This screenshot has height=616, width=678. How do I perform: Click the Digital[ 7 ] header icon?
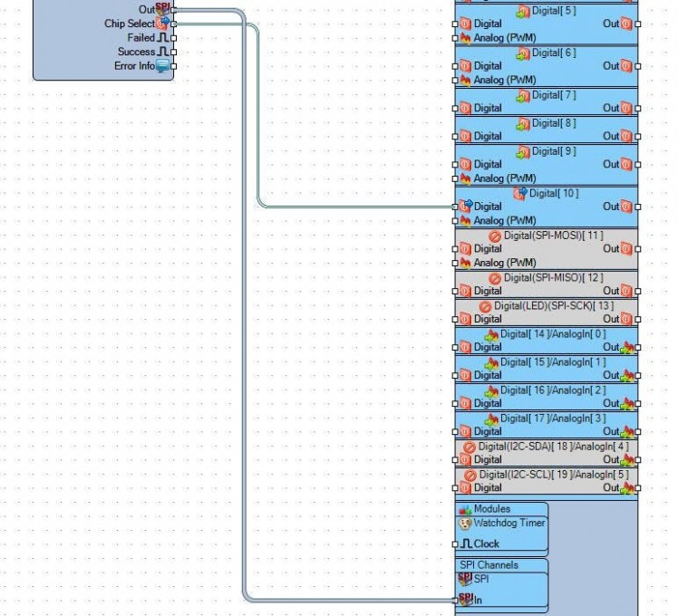pyautogui.click(x=523, y=96)
